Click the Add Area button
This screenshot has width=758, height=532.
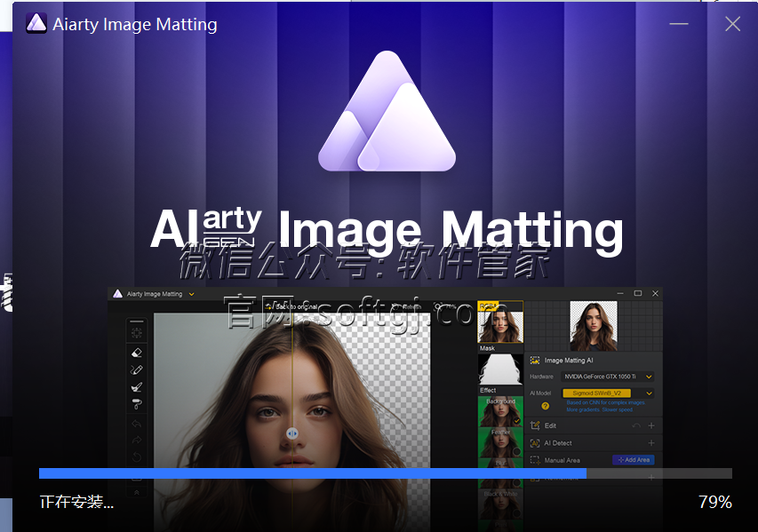tap(633, 460)
